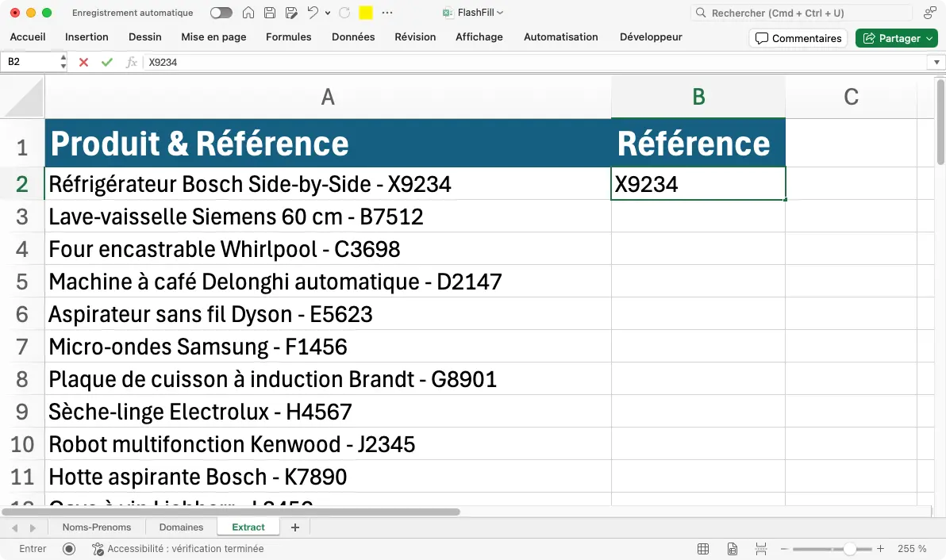Click the Extract sheet tab
This screenshot has width=946, height=560.
248,527
